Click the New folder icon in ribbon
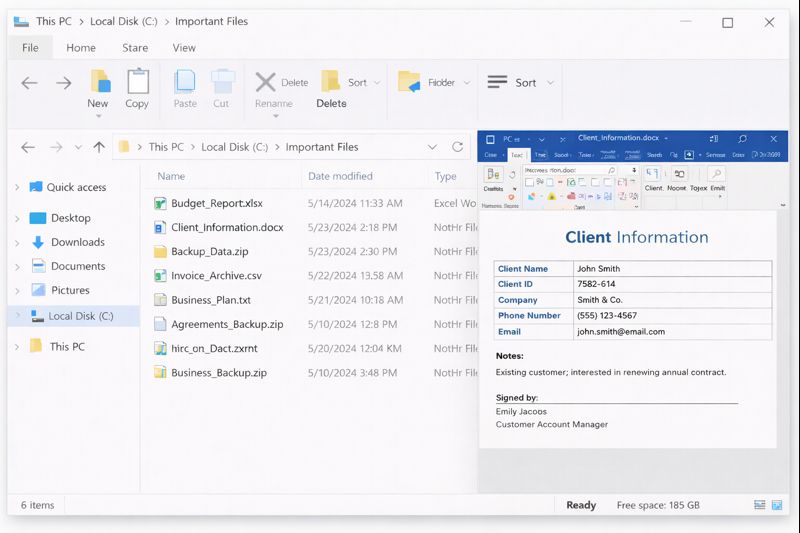The image size is (800, 533). [99, 82]
